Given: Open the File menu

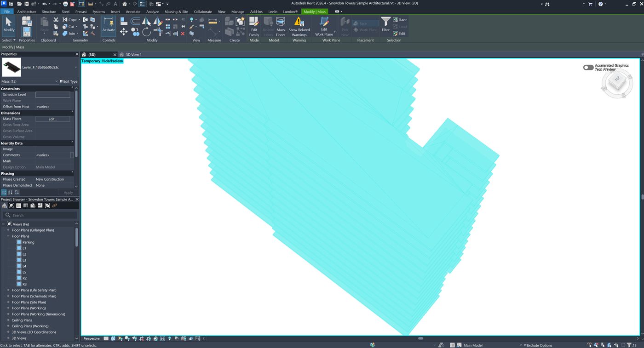Looking at the screenshot, I should pyautogui.click(x=7, y=11).
